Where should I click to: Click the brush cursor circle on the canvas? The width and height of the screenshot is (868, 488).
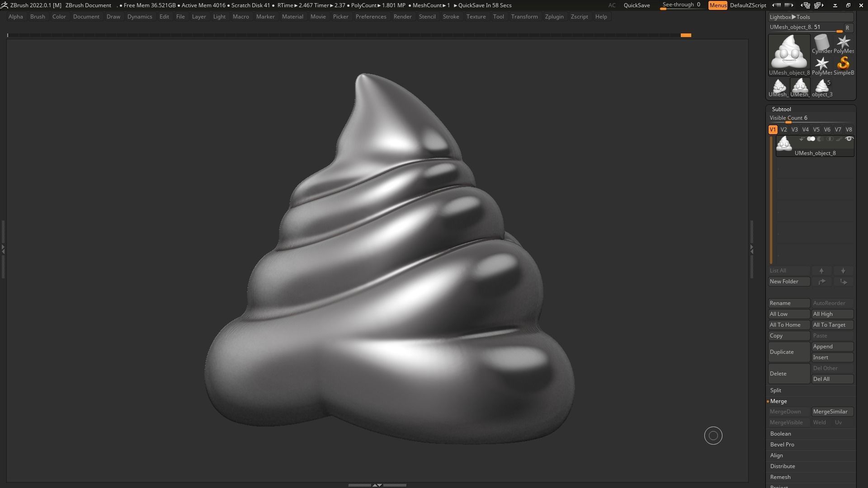pyautogui.click(x=713, y=436)
